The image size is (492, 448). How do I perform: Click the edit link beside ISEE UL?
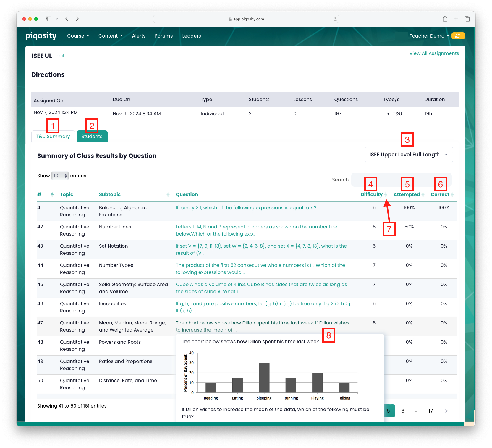click(60, 56)
